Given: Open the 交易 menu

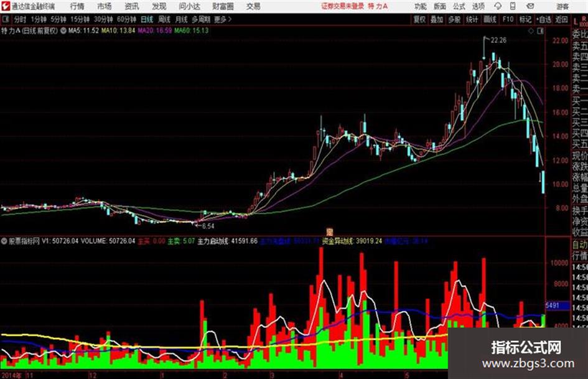Looking at the screenshot, I should tap(253, 6).
